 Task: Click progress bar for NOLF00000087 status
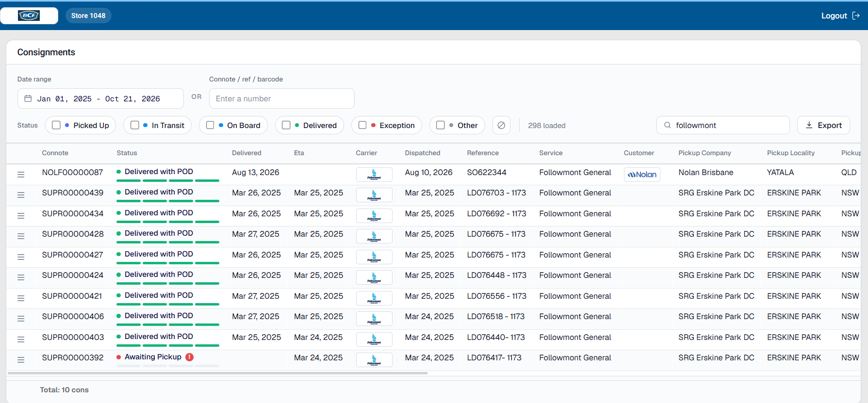168,180
